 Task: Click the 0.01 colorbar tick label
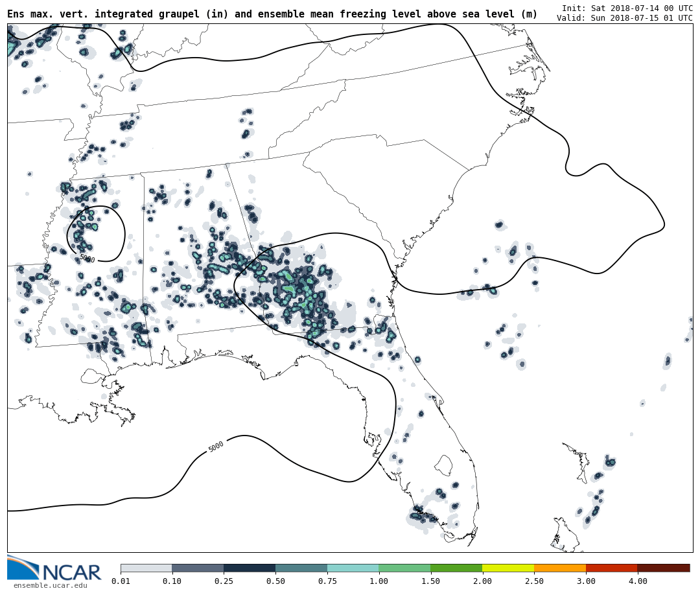[121, 581]
